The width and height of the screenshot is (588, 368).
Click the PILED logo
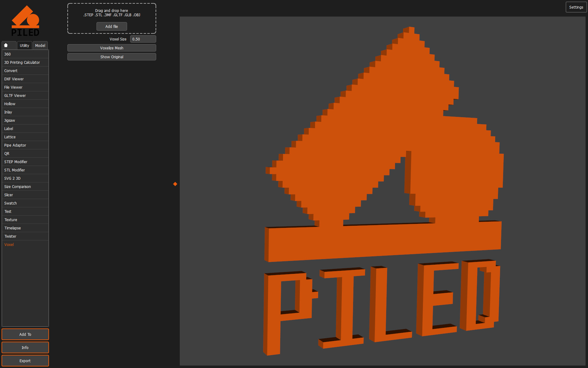25,21
